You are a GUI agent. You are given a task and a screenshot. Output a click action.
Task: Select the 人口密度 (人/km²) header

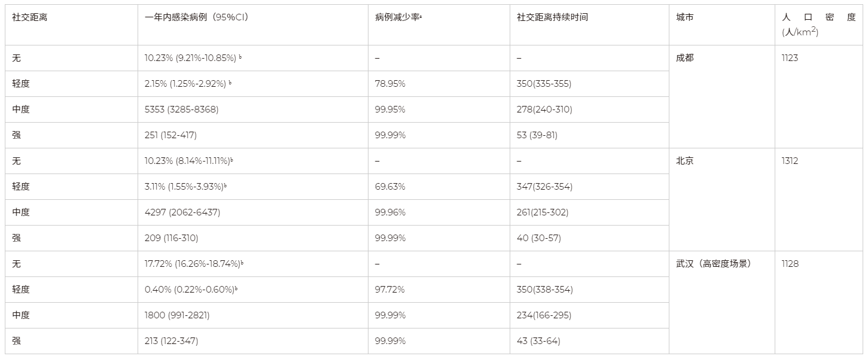tap(818, 25)
